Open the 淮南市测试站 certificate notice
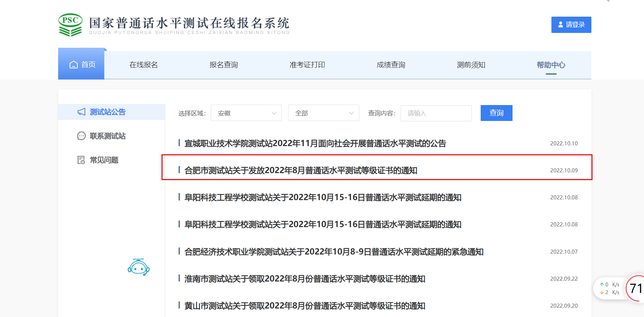Screen dimensions: 644x317 point(304,279)
